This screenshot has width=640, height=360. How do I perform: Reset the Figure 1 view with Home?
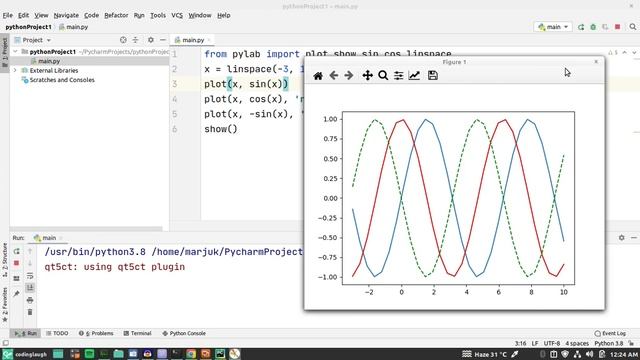pos(318,76)
